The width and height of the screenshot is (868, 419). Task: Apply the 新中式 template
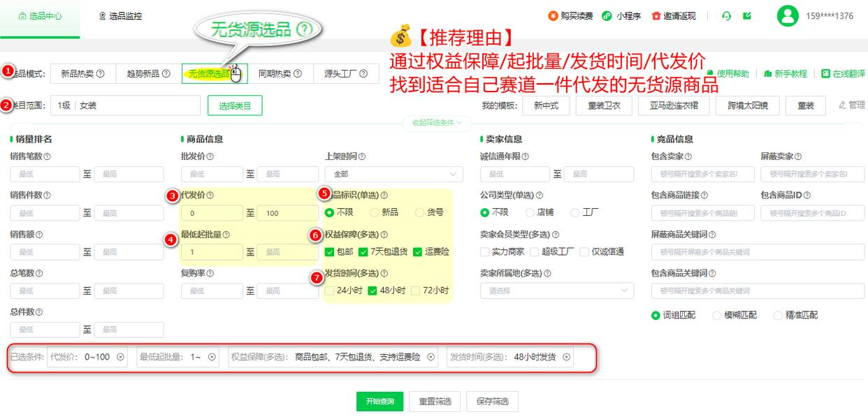click(547, 105)
